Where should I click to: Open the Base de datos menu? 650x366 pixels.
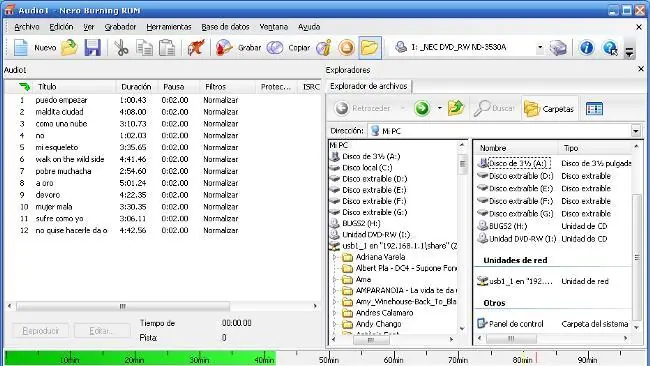225,27
